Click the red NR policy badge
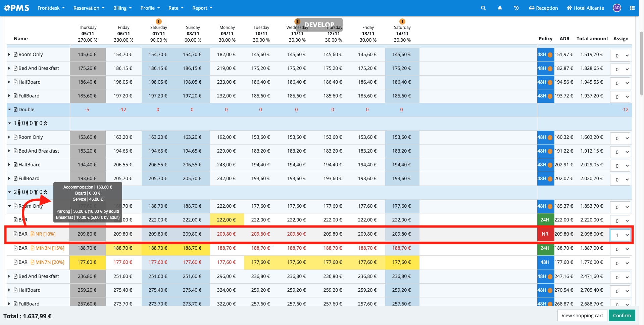 (x=545, y=234)
